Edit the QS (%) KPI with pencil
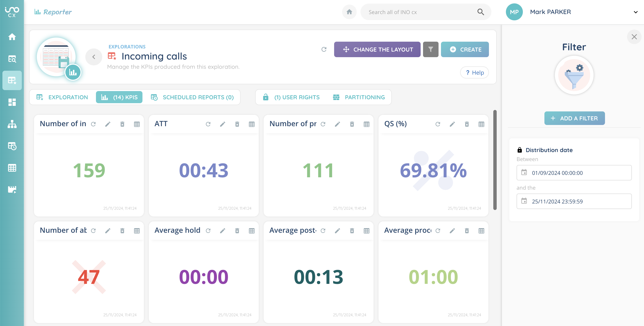644x326 pixels. [x=452, y=124]
